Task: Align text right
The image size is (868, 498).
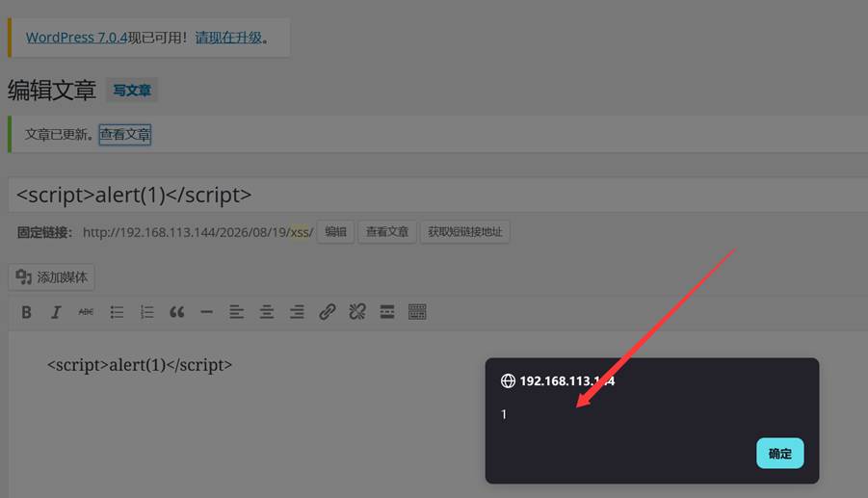Action: pos(297,312)
